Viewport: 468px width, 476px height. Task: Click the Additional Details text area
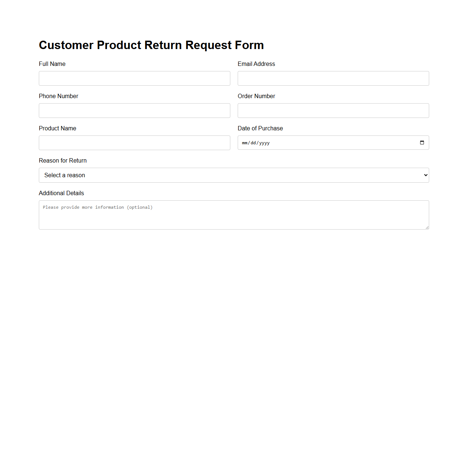pos(234,215)
